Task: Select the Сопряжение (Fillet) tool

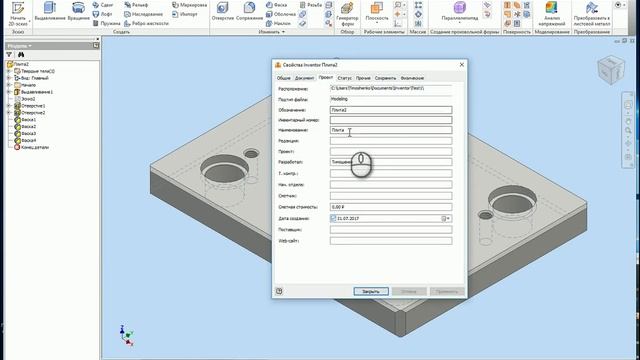Action: [x=249, y=12]
